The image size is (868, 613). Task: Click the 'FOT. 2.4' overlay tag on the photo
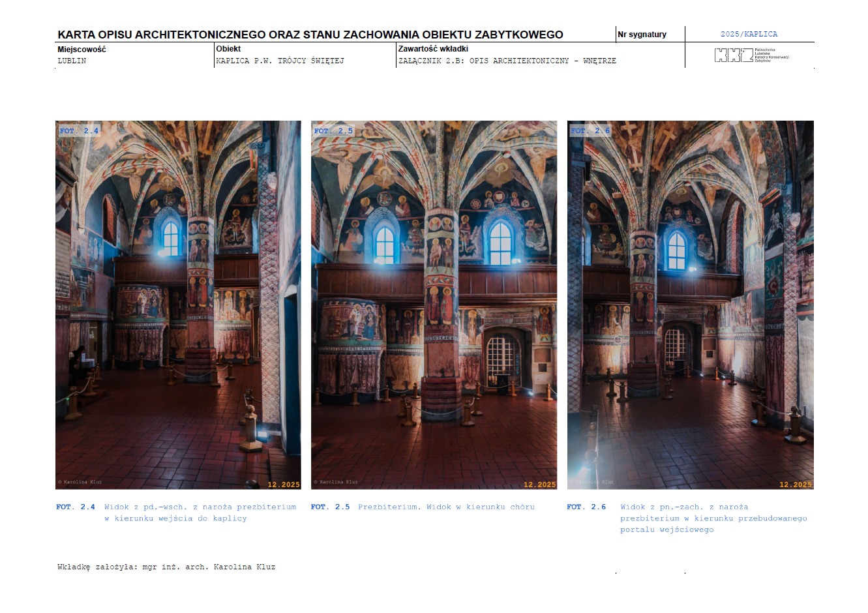coord(79,131)
